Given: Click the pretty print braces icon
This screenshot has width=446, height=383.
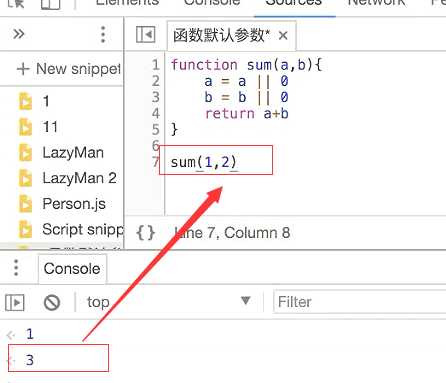Looking at the screenshot, I should pos(146,233).
